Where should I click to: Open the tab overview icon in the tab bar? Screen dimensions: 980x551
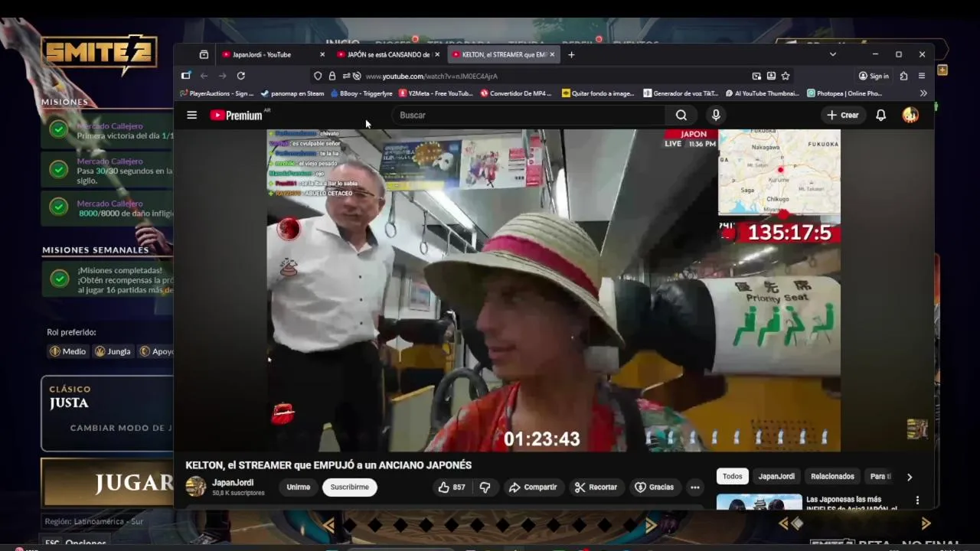[x=204, y=54]
